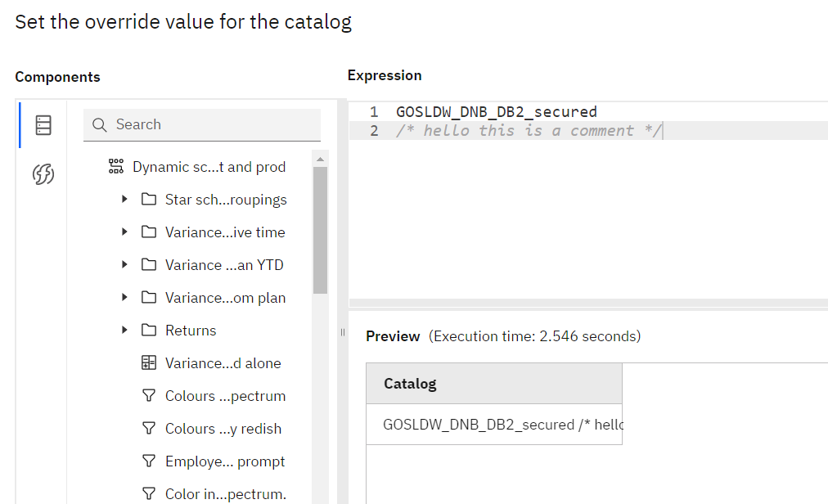Click the Variance...ive time folder icon
Image resolution: width=828 pixels, height=504 pixels.
(x=149, y=232)
